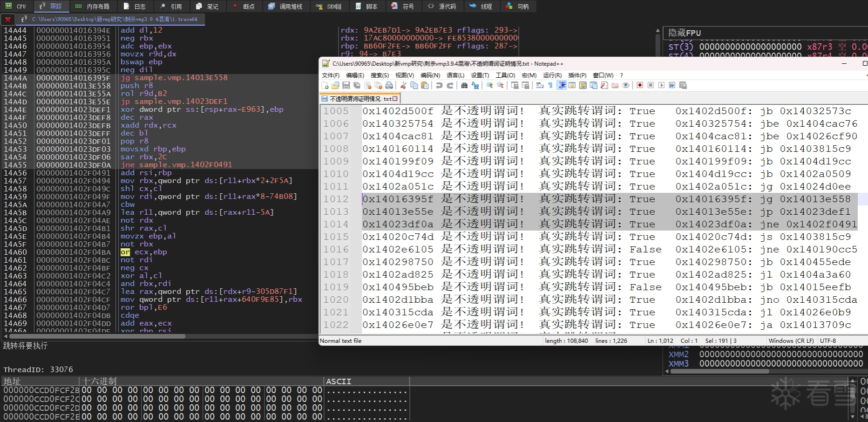868x422 pixels.
Task: Click the Open file folder icon
Action: point(335,85)
